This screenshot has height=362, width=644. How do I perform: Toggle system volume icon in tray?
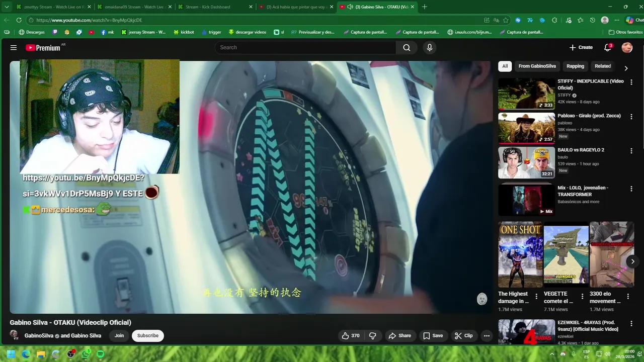607,354
